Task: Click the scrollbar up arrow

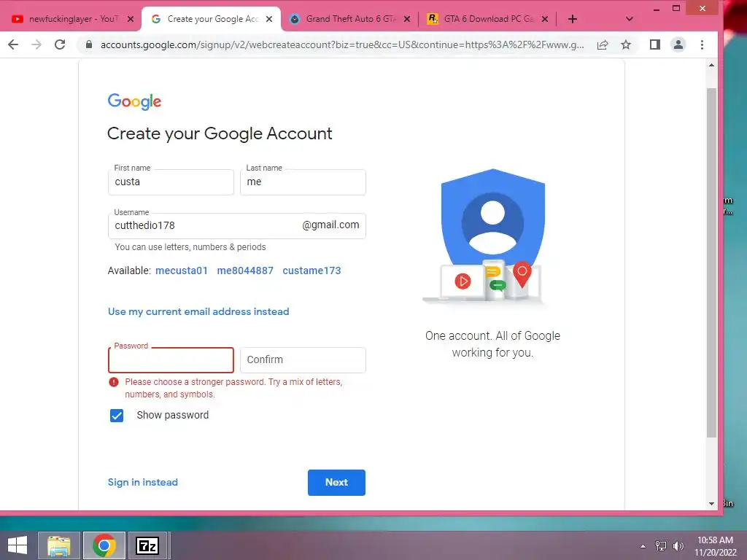Action: coord(711,65)
